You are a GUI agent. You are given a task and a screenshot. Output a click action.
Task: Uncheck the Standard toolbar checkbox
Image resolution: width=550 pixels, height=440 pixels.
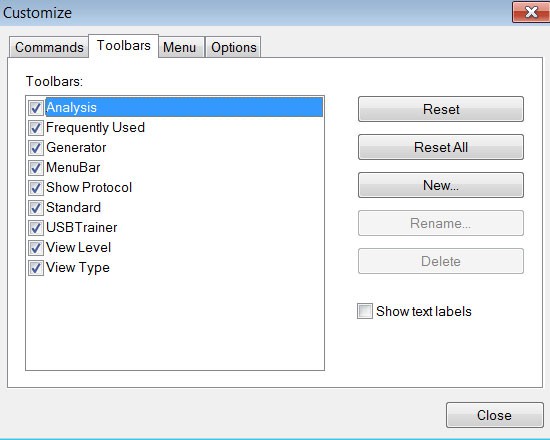point(36,208)
